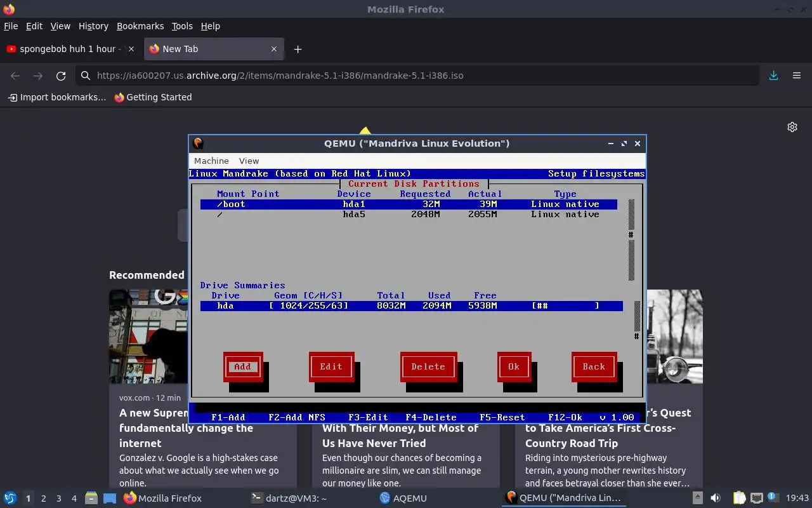Screen dimensions: 812x508
Task: Open the Firefox hamburger application menu
Action: (797, 76)
